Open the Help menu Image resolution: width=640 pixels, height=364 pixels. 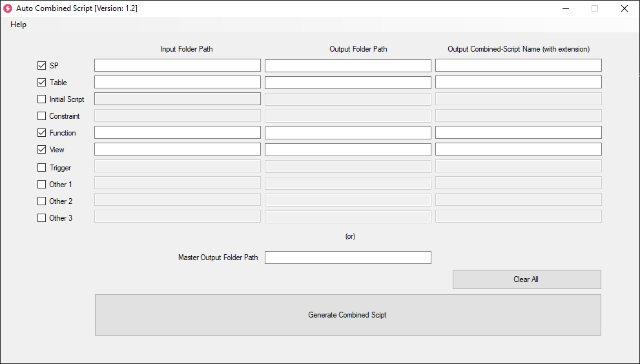[x=18, y=25]
